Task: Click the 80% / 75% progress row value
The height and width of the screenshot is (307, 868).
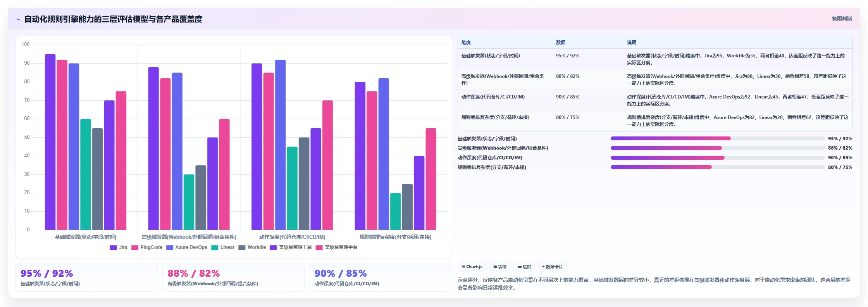Action: pyautogui.click(x=840, y=167)
